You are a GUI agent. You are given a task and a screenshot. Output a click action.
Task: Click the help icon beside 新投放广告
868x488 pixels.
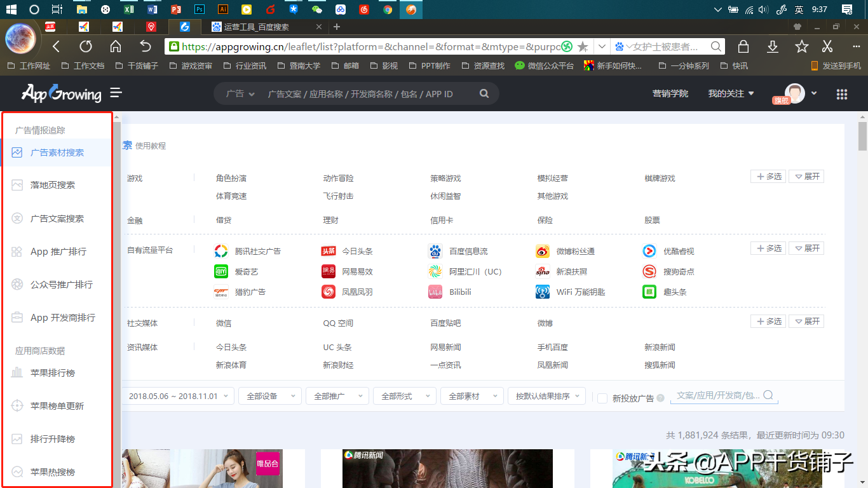660,398
